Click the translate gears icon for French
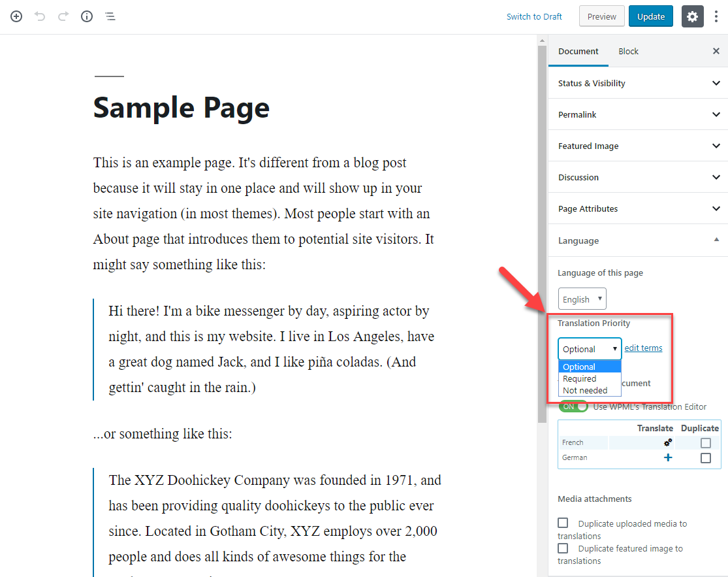 tap(668, 442)
